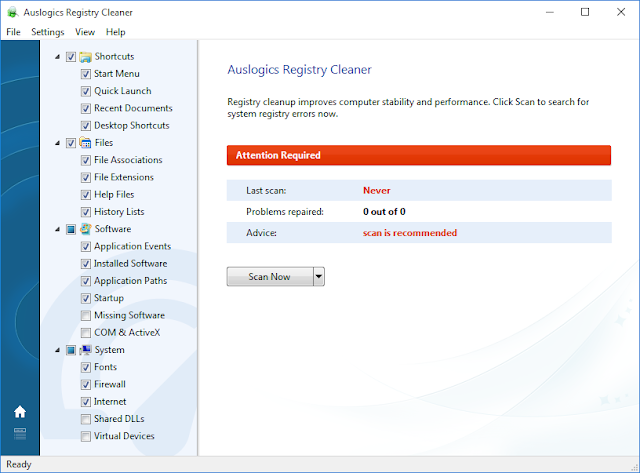Screen dimensions: 640x473
Task: Toggle the Shortcuts group checkbox
Action: [71, 57]
